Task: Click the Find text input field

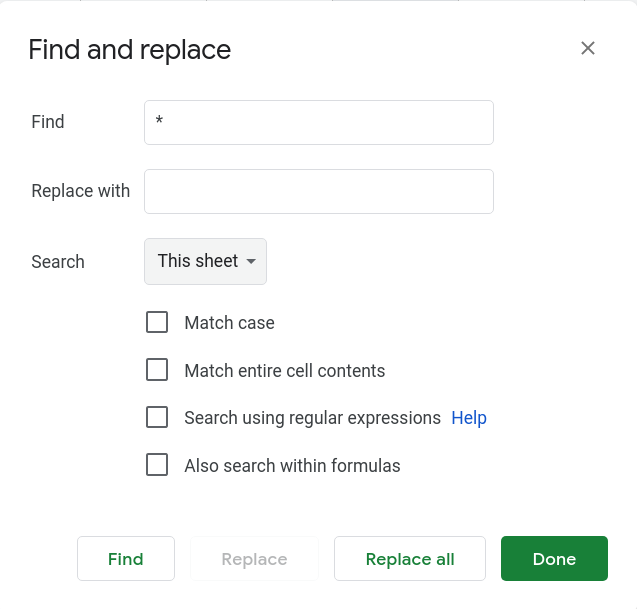Action: [x=319, y=122]
